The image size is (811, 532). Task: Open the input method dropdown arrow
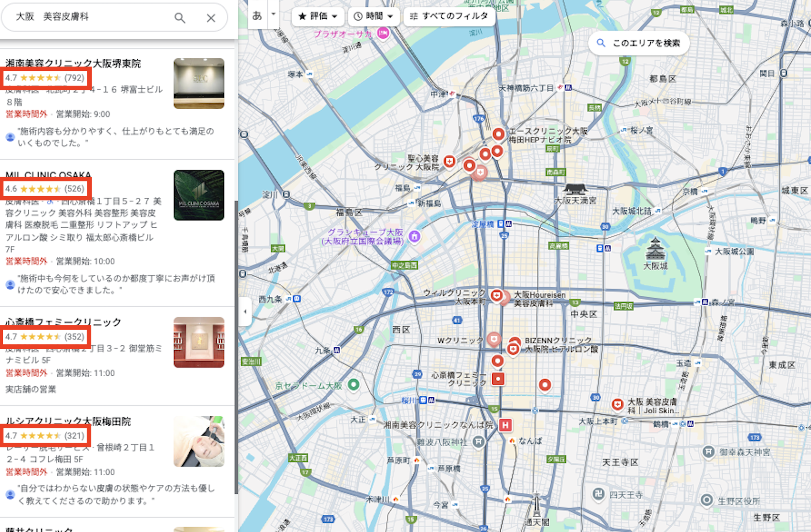point(274,16)
